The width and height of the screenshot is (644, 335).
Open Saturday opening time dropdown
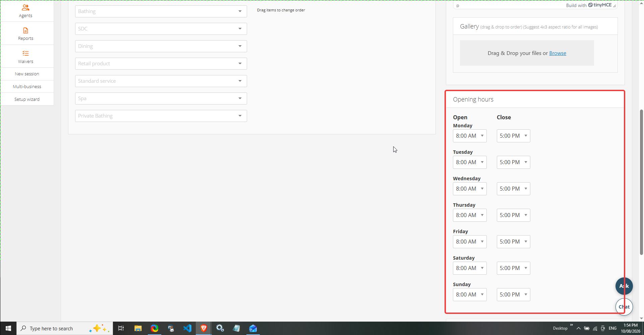(470, 268)
